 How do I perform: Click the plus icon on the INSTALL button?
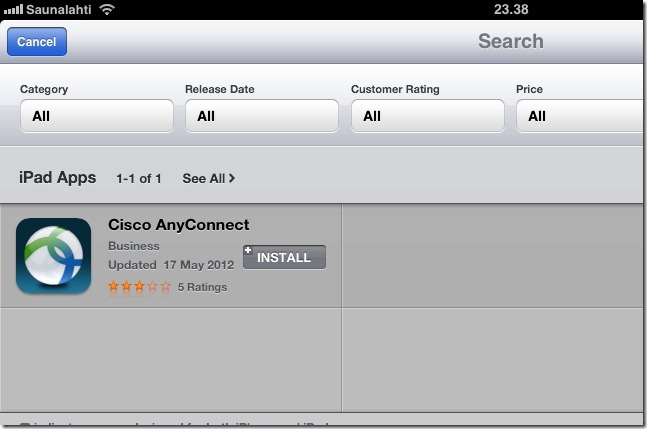coord(248,251)
